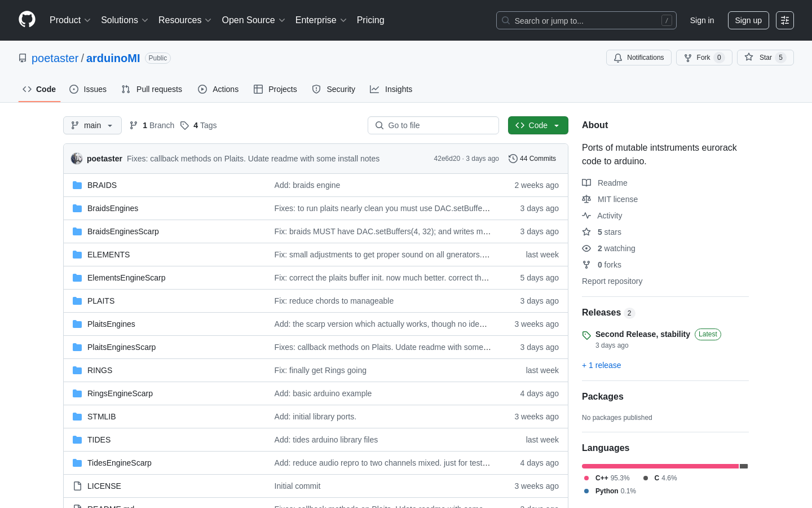Click Report repository link
Image resolution: width=812 pixels, height=508 pixels.
612,281
